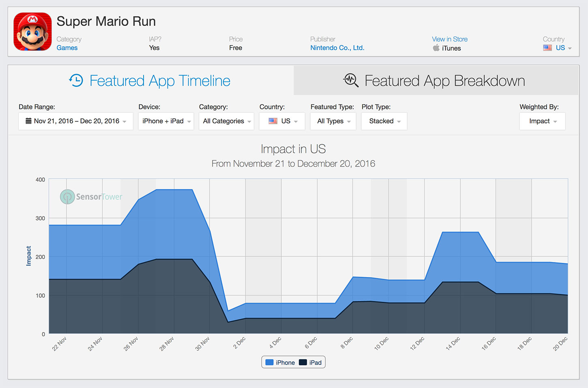Screen dimensions: 588x388
Task: Click the '20 Dec' x-axis label
Action: (560, 343)
